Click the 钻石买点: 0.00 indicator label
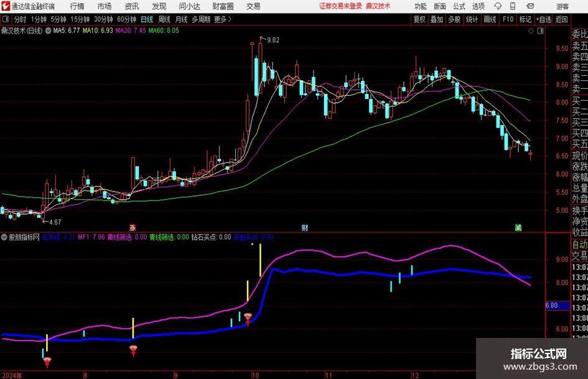The height and width of the screenshot is (379, 588). click(x=211, y=237)
